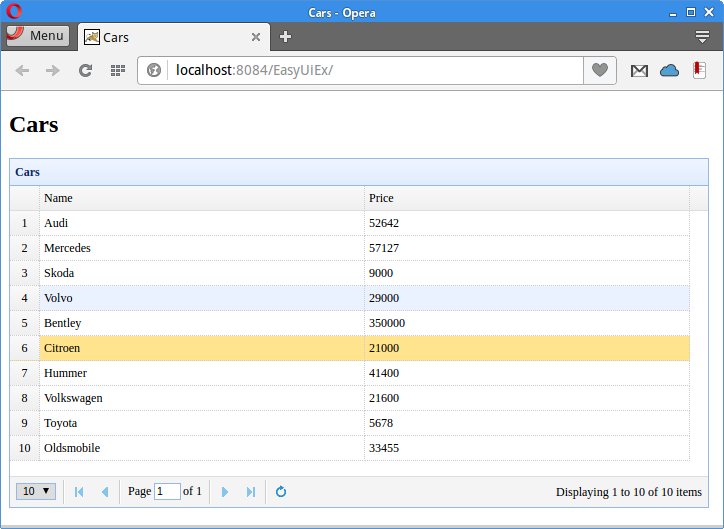Screen dimensions: 724x529
Task: Click the page number input field
Action: click(167, 491)
